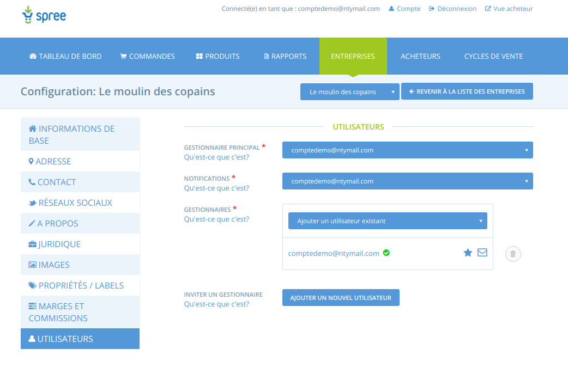Click the Spree logo
568x392 pixels.
pyautogui.click(x=44, y=15)
